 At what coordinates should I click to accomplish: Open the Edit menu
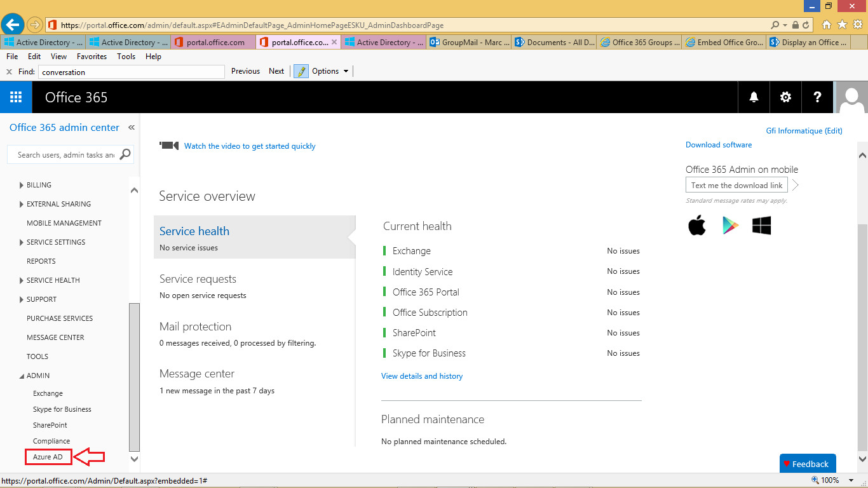(34, 57)
